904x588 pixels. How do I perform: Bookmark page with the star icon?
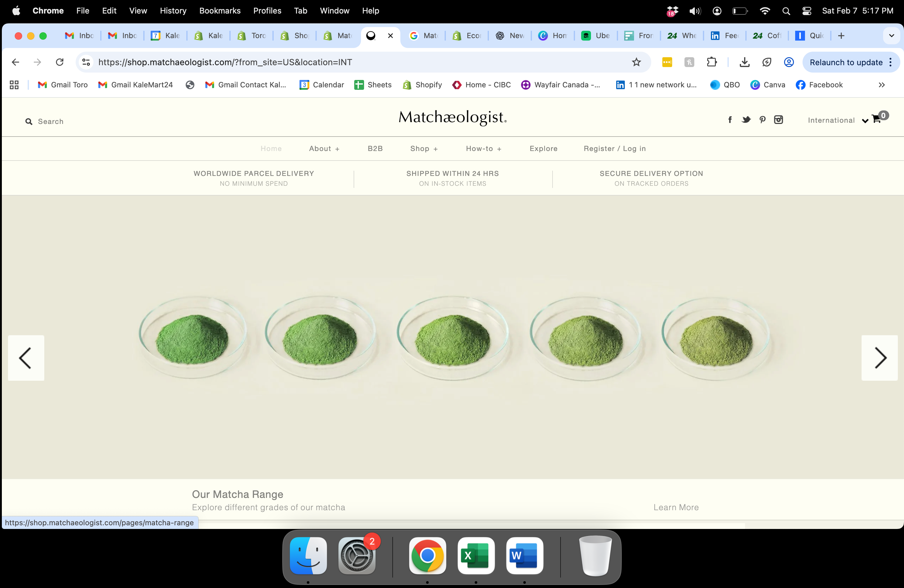pyautogui.click(x=636, y=62)
